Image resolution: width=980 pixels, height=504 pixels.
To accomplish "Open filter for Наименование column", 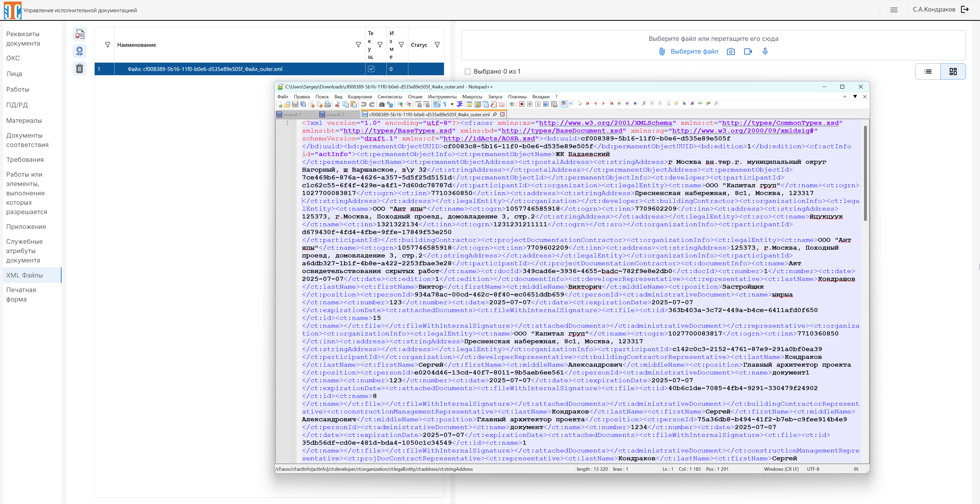I will (358, 45).
